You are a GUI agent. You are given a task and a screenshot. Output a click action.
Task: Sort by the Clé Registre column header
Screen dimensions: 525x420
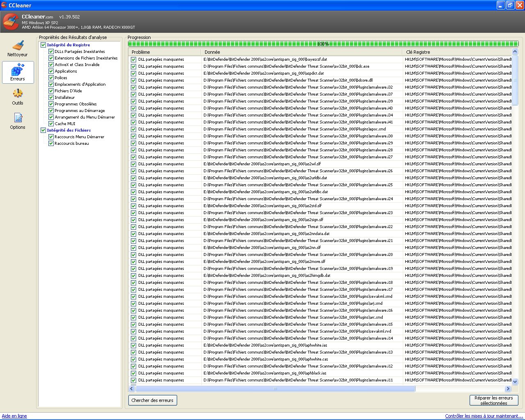point(457,52)
